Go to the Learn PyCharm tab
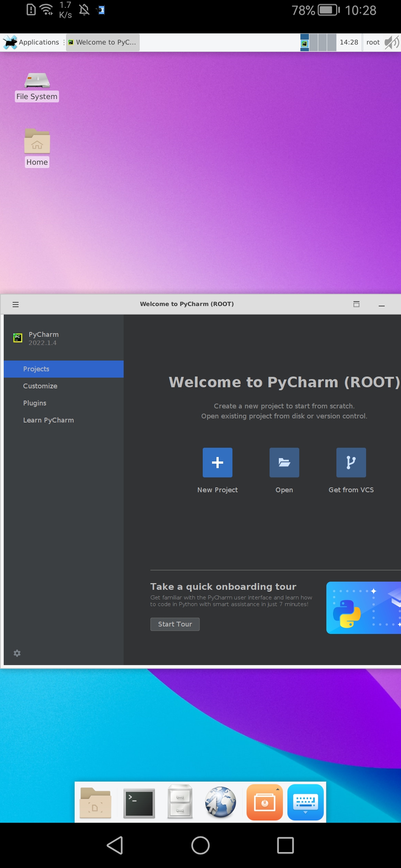 [x=63, y=420]
